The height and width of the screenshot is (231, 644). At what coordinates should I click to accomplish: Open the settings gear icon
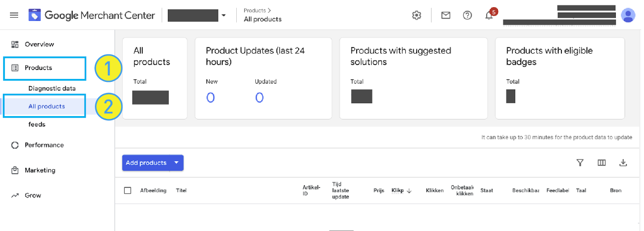click(417, 15)
